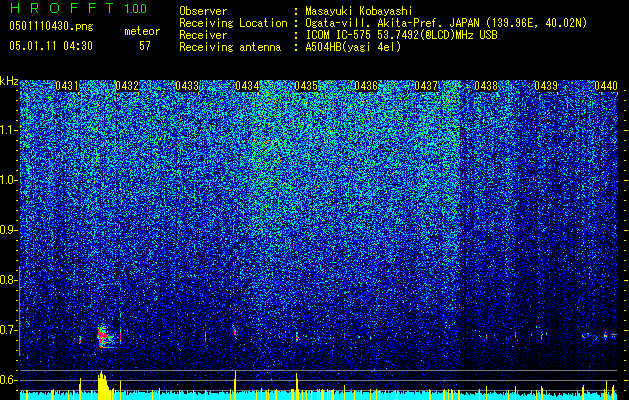Screen dimensions: 629x400
Task: Click the 0436 time marker
Action: 366,86
